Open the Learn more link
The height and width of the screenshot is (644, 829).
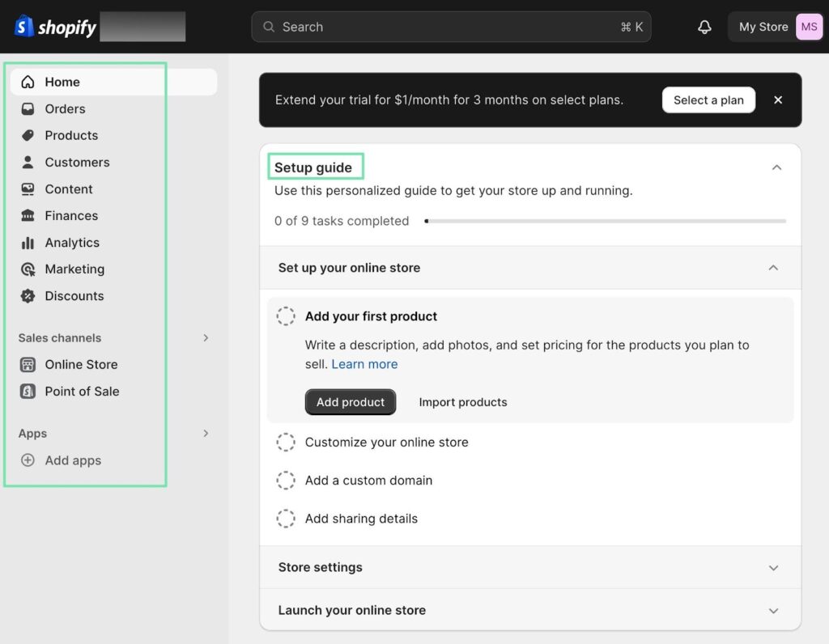364,364
